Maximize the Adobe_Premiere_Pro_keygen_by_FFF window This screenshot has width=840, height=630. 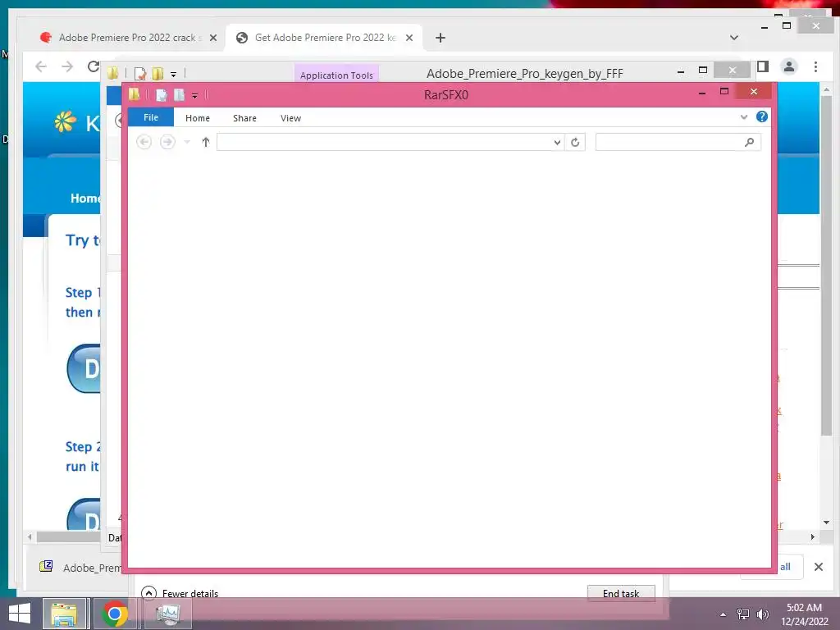click(x=703, y=71)
